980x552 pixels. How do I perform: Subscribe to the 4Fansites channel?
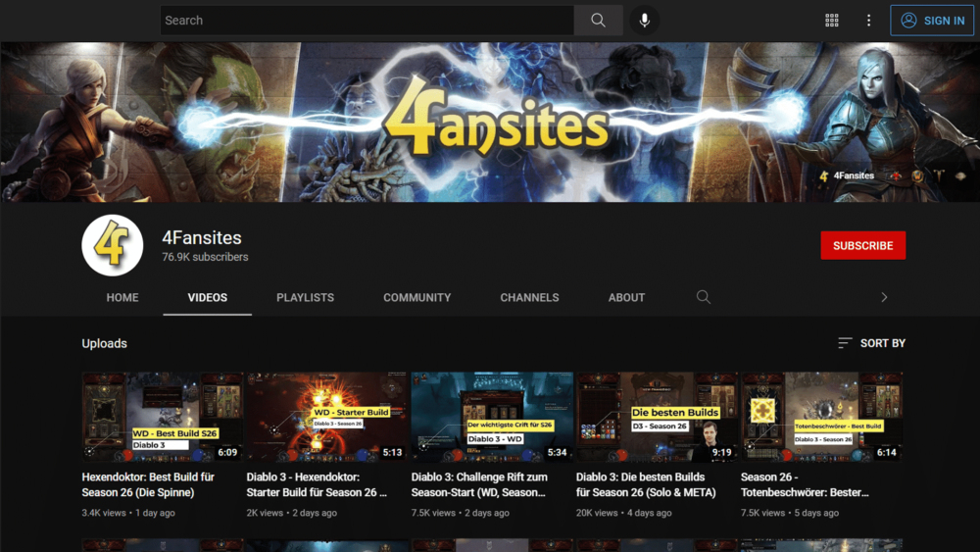[x=862, y=246]
